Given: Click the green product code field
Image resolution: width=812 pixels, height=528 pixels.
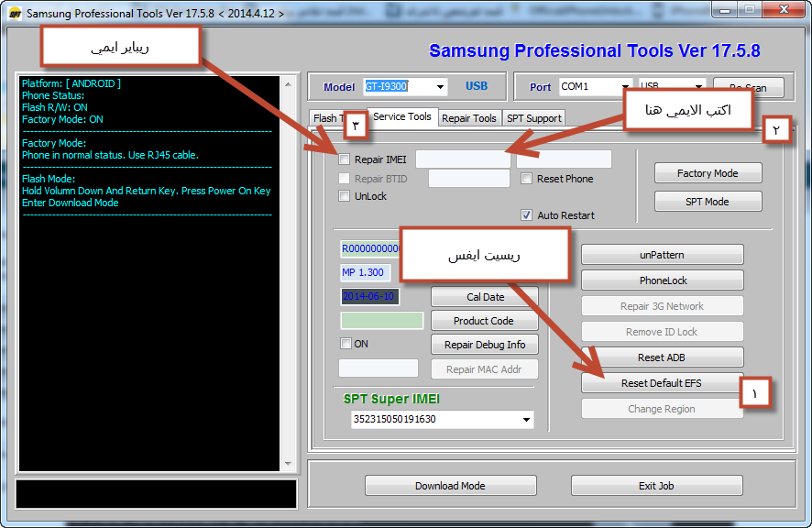Looking at the screenshot, I should tap(382, 321).
